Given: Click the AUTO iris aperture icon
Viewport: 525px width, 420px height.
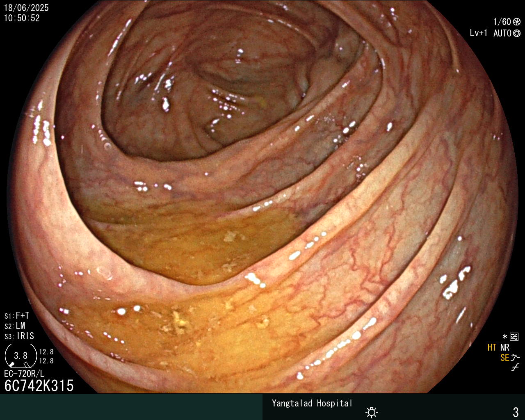Looking at the screenshot, I should click(517, 33).
